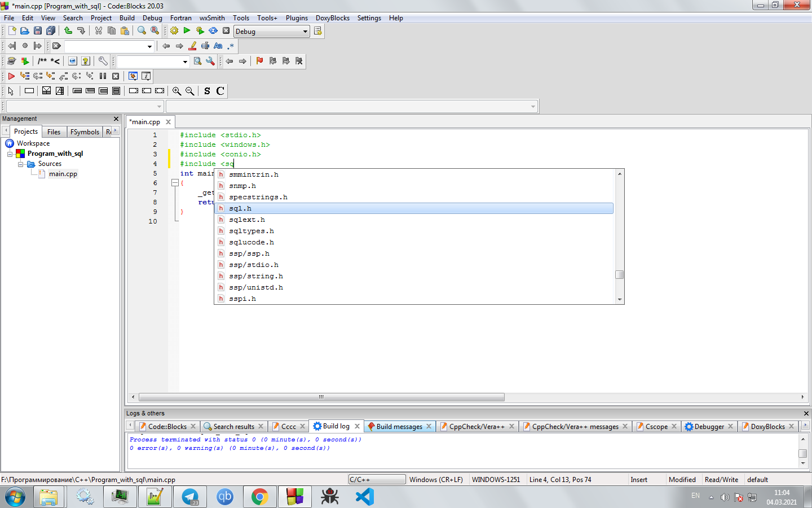Click the green Run icon

[187, 31]
